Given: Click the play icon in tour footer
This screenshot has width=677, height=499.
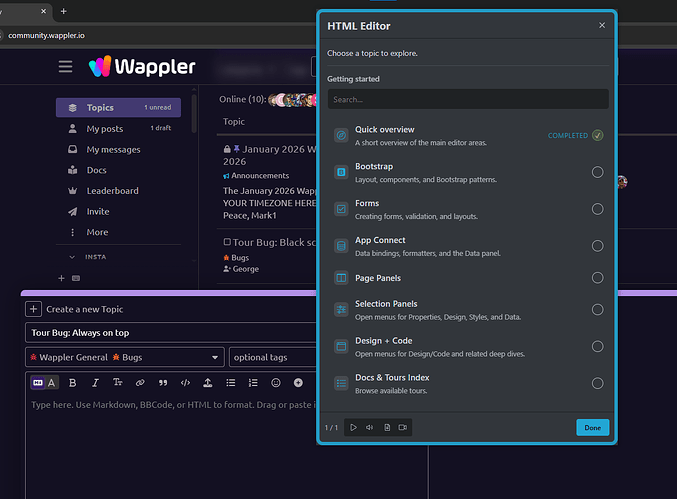Looking at the screenshot, I should tap(353, 427).
